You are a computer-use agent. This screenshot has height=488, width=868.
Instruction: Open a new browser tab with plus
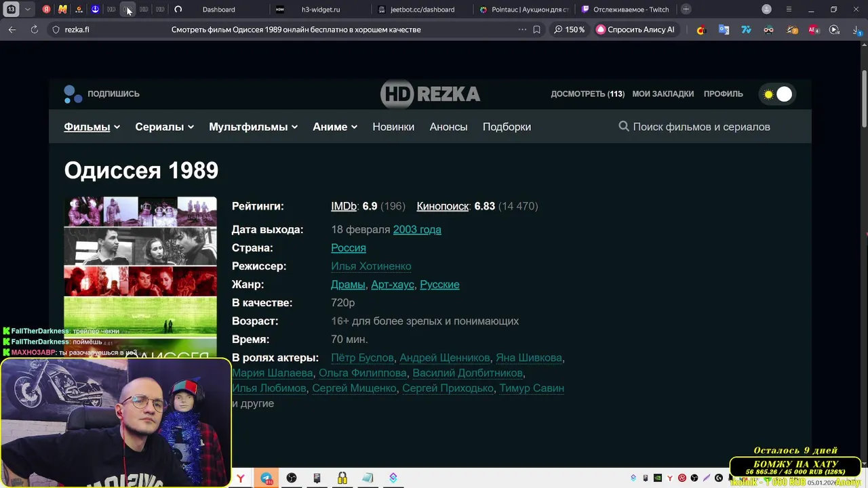(x=686, y=9)
